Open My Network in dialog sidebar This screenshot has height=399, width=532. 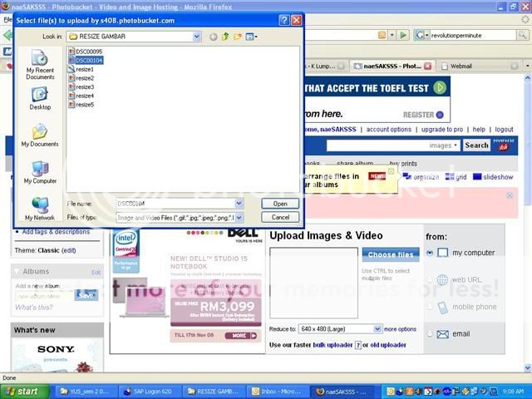(40, 209)
